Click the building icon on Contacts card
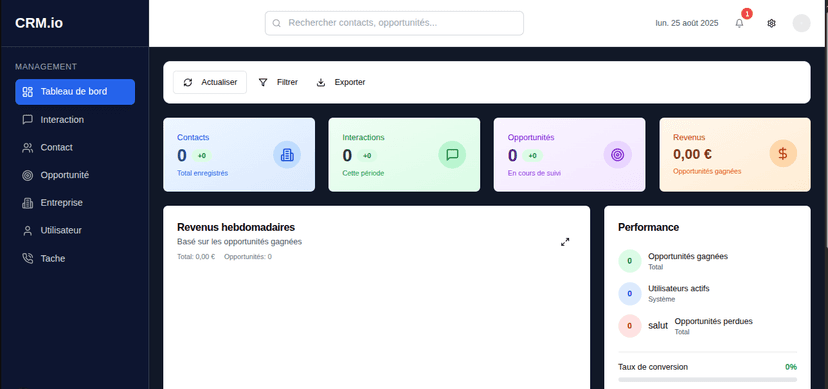This screenshot has height=389, width=828. [x=287, y=155]
